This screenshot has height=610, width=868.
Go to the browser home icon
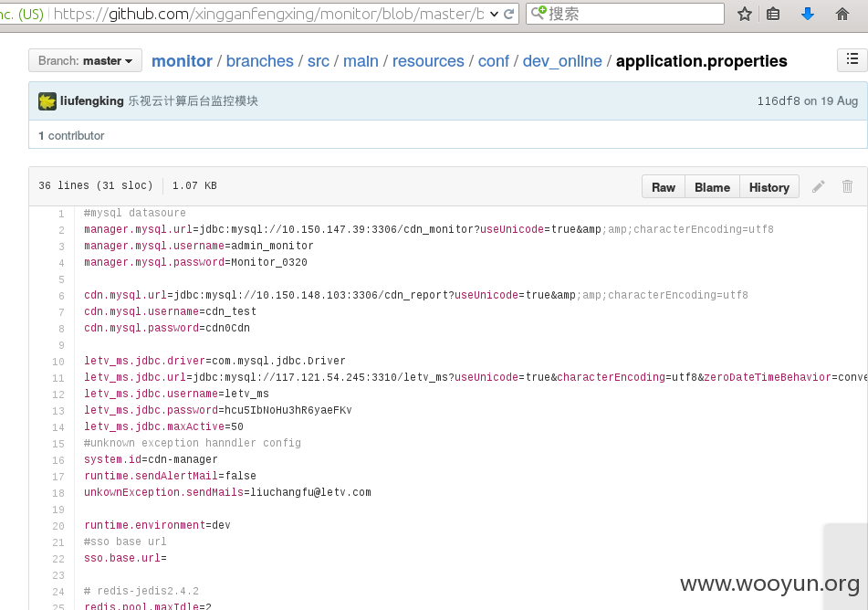pos(842,14)
